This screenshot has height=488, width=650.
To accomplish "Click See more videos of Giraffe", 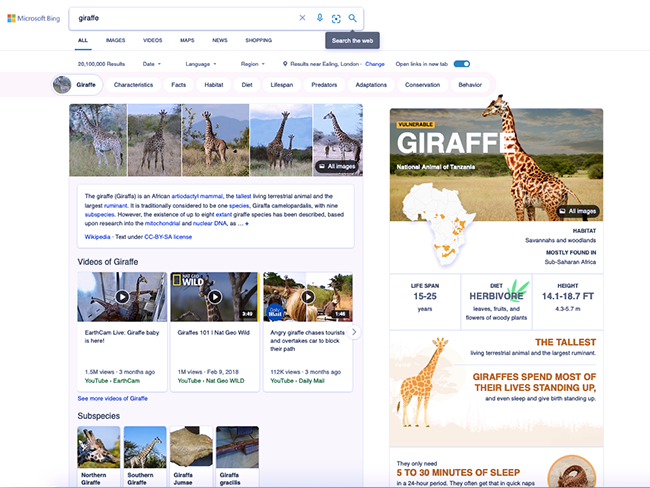I will [x=112, y=398].
